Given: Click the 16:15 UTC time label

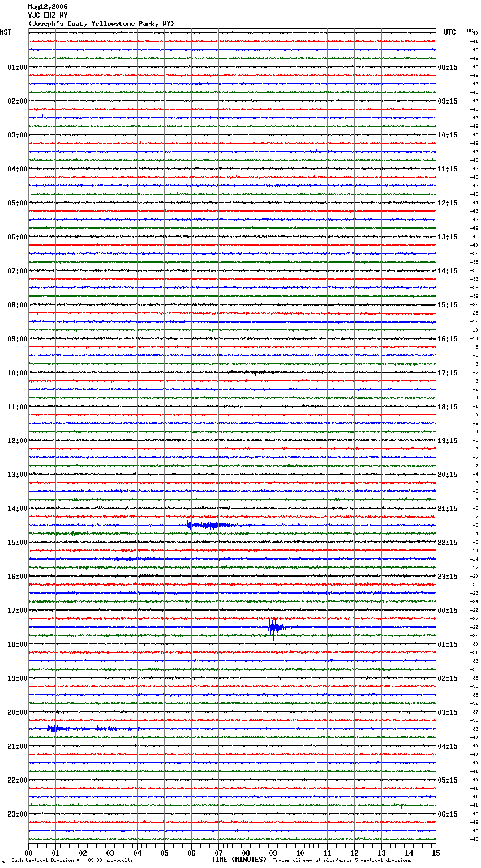Looking at the screenshot, I should [x=448, y=339].
